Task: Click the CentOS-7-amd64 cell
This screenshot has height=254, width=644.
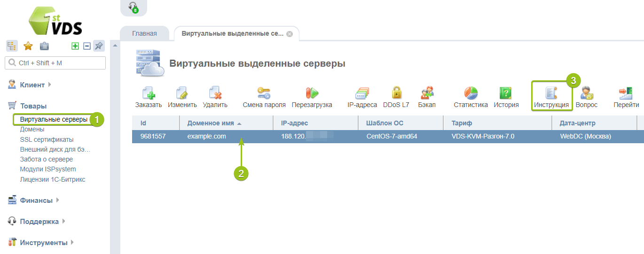Action: coord(392,137)
